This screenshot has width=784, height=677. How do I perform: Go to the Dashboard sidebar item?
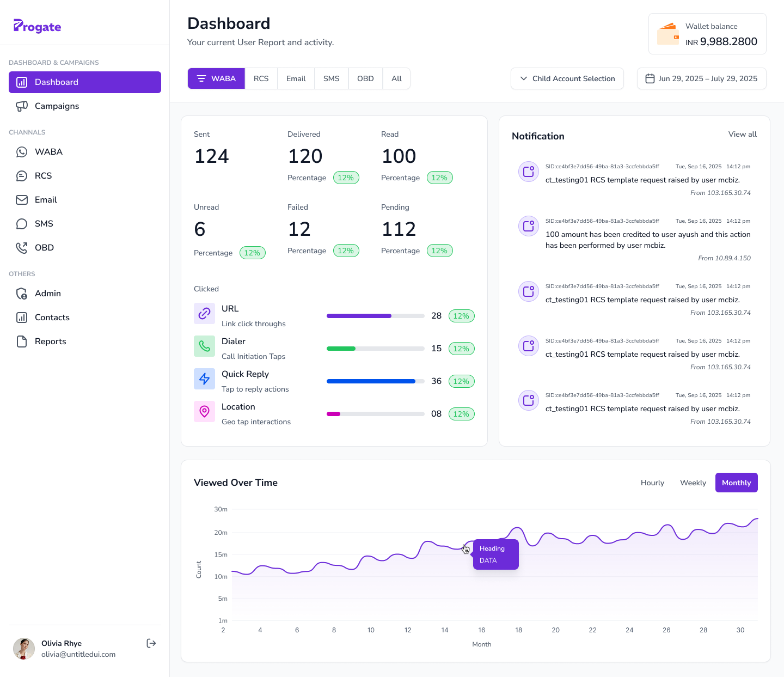[85, 82]
